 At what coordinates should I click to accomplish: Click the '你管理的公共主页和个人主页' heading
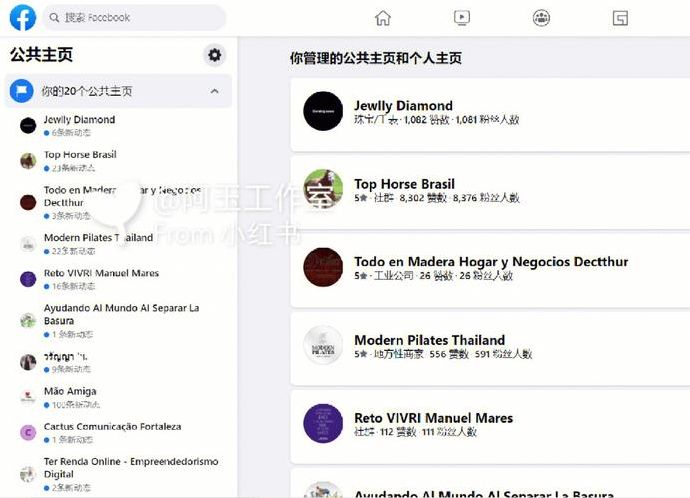point(376,58)
